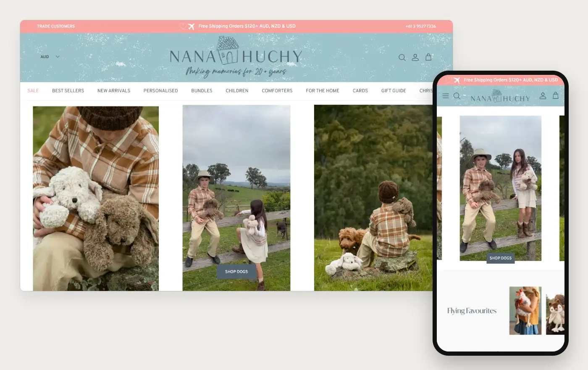
Task: Open the FOR THE HOME menu item
Action: point(323,91)
